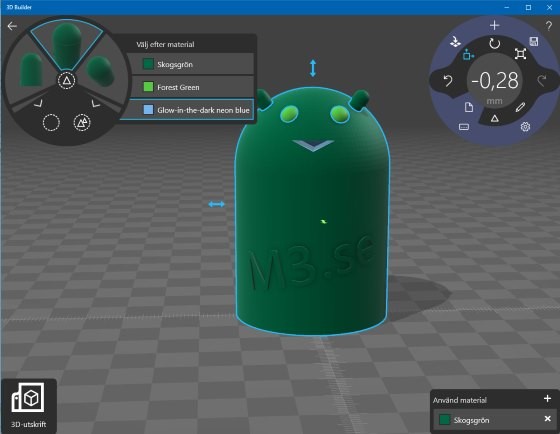Click the right corner bracket icon
This screenshot has height=434, width=560.
(x=95, y=104)
